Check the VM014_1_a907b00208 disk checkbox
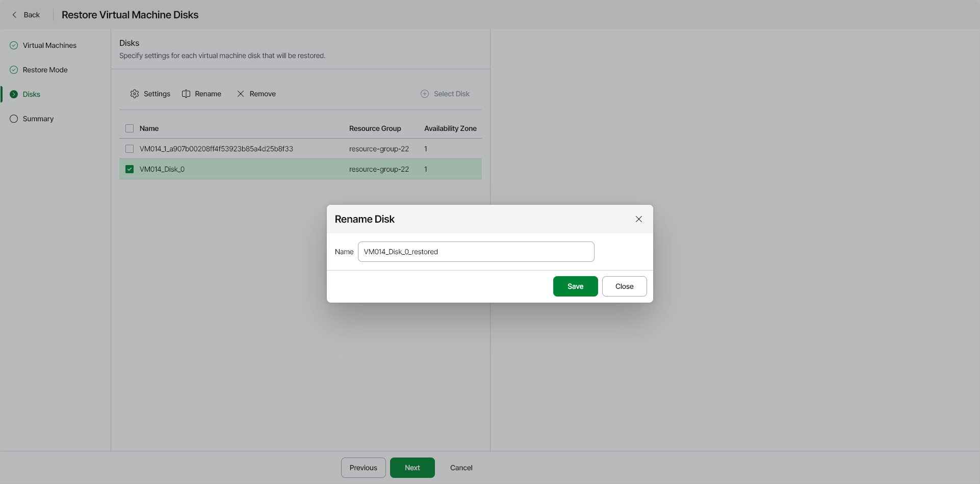The height and width of the screenshot is (484, 980). pos(129,149)
